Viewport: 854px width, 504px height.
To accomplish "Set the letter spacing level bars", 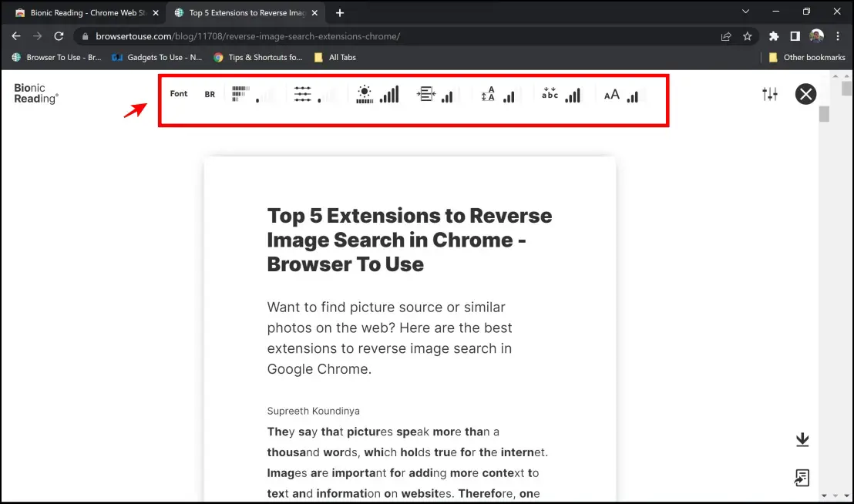I will click(x=573, y=96).
